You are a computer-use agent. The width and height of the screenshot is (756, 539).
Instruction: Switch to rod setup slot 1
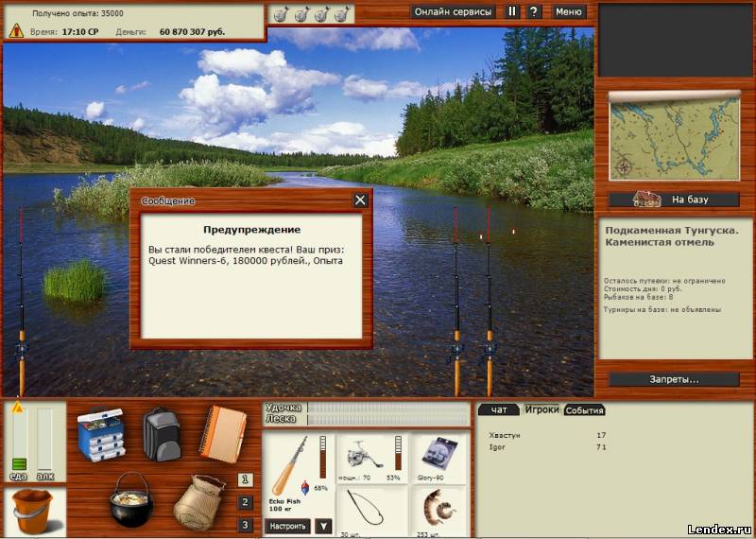coord(245,479)
